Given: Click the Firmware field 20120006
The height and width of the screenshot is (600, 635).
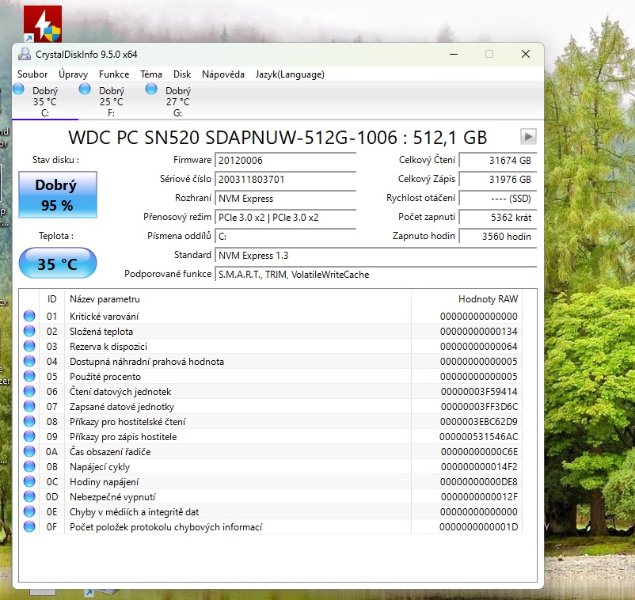Looking at the screenshot, I should click(x=285, y=160).
